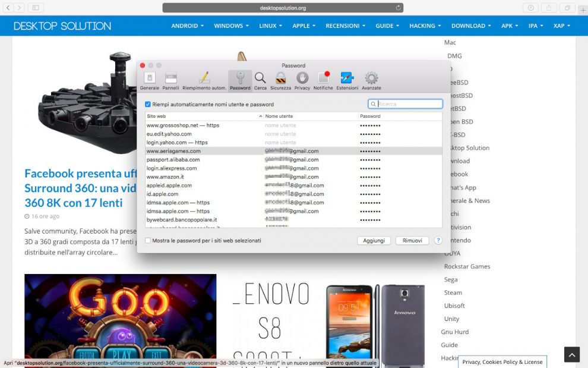Select appleid.apple.com row
The image size is (588, 368).
click(293, 185)
